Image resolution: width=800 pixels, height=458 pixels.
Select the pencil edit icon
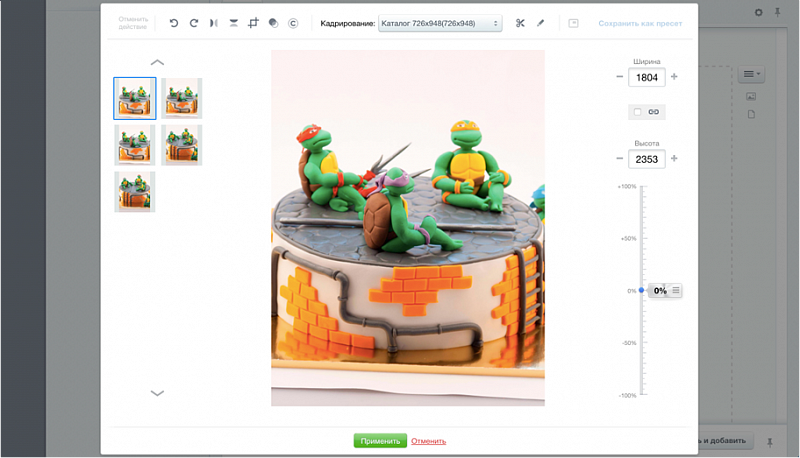click(x=540, y=23)
